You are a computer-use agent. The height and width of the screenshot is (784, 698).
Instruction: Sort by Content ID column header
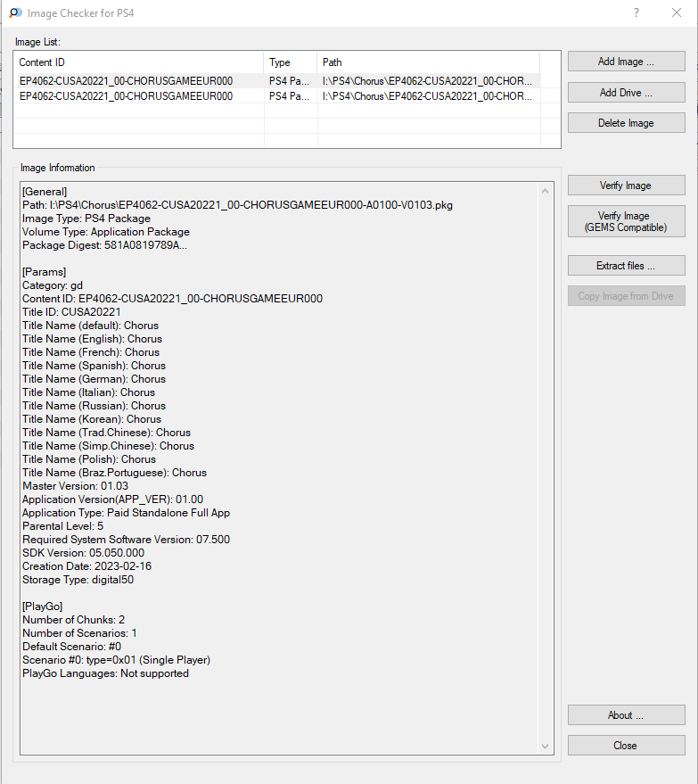tap(138, 62)
